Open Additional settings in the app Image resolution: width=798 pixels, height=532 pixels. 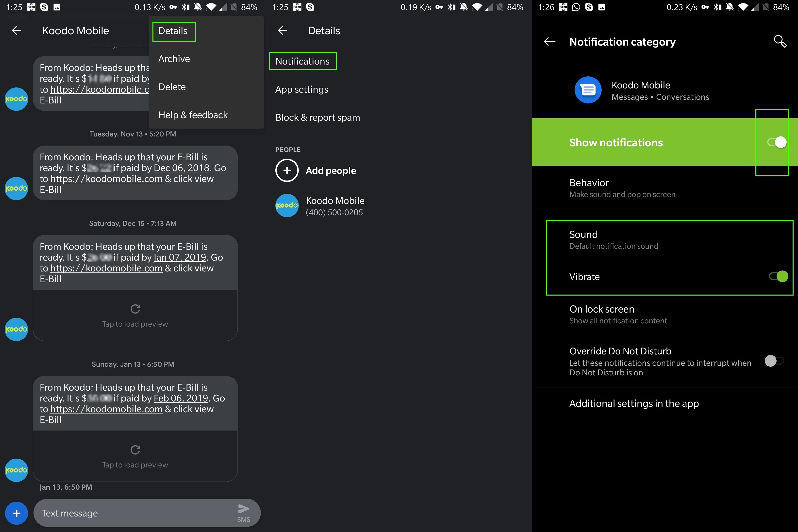click(x=633, y=403)
